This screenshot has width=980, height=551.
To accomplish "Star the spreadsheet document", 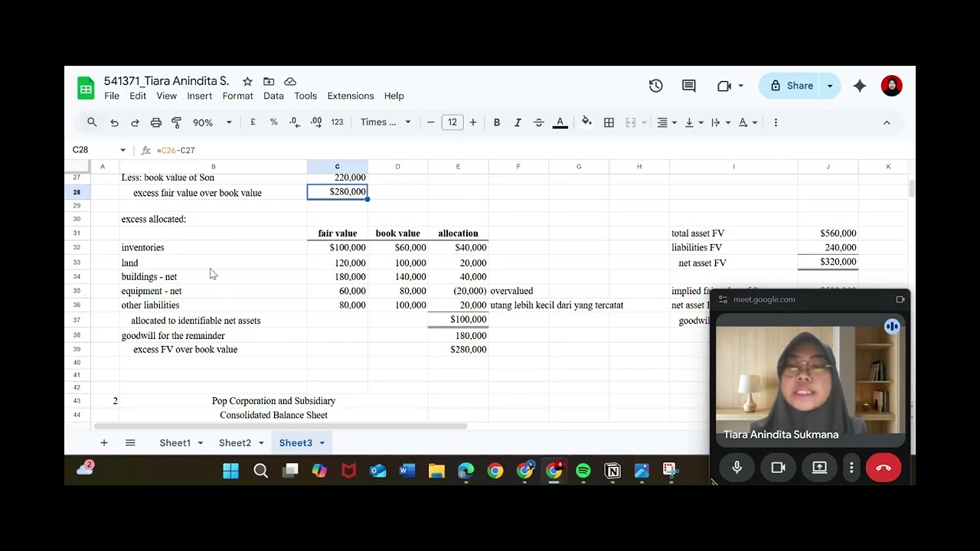I will click(247, 81).
